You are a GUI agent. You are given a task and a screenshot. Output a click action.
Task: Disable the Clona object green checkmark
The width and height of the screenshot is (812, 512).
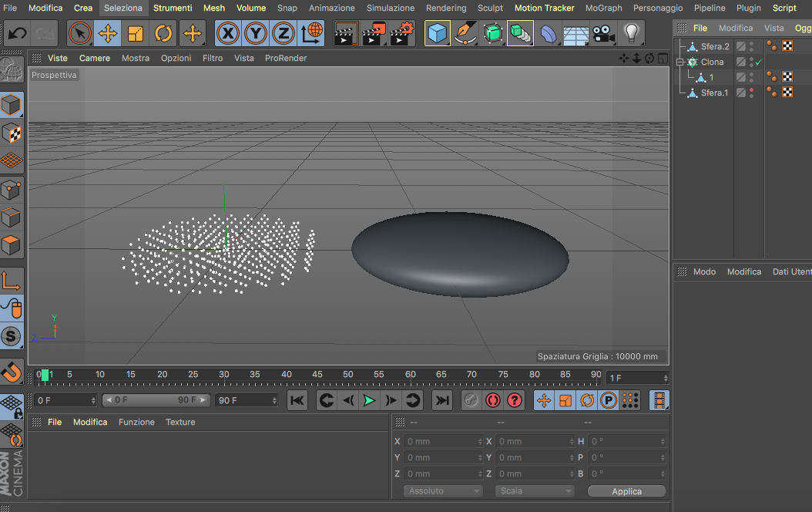pos(759,62)
